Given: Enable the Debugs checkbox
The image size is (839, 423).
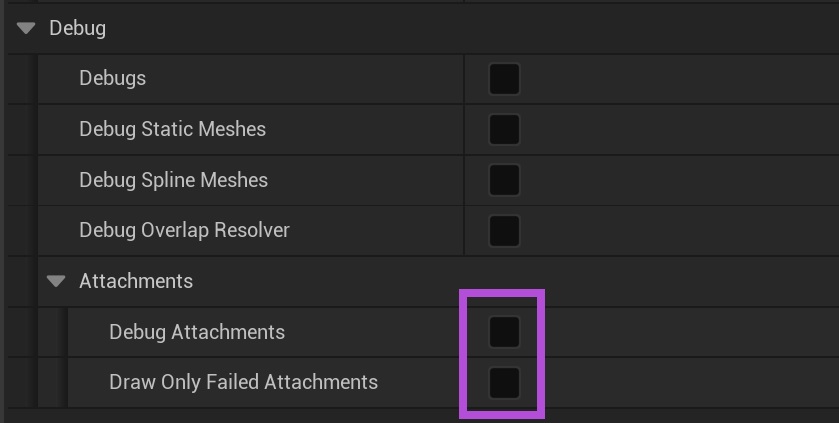Looking at the screenshot, I should (504, 79).
